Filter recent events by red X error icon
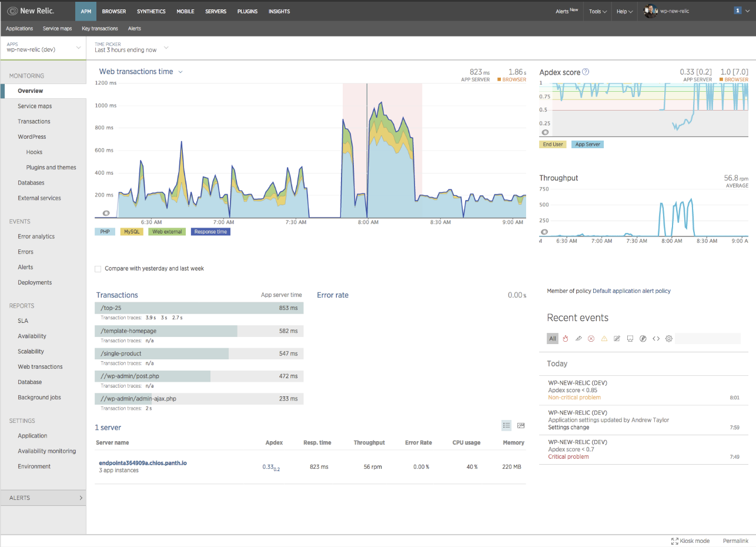The width and height of the screenshot is (756, 547). click(591, 339)
